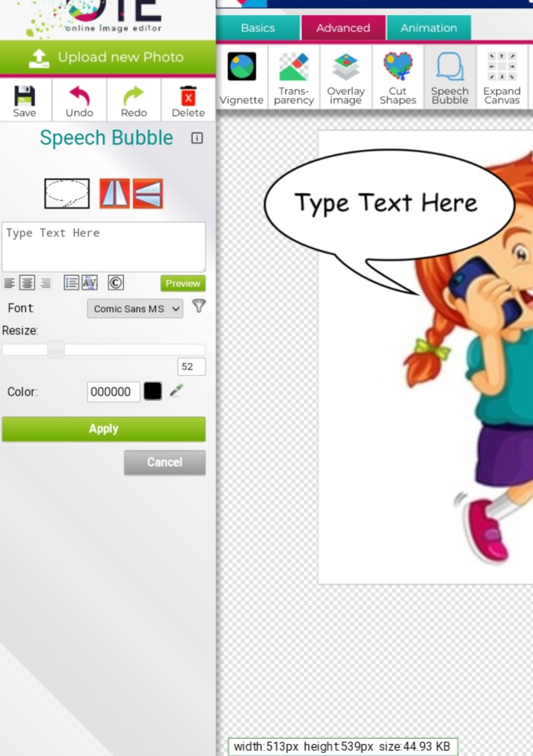
Task: Select the Transparency tool
Action: [294, 78]
